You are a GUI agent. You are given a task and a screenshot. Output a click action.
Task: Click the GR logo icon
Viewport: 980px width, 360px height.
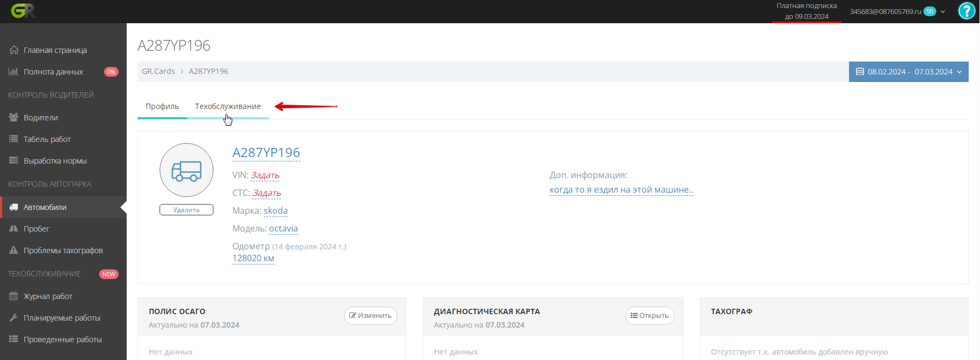23,11
